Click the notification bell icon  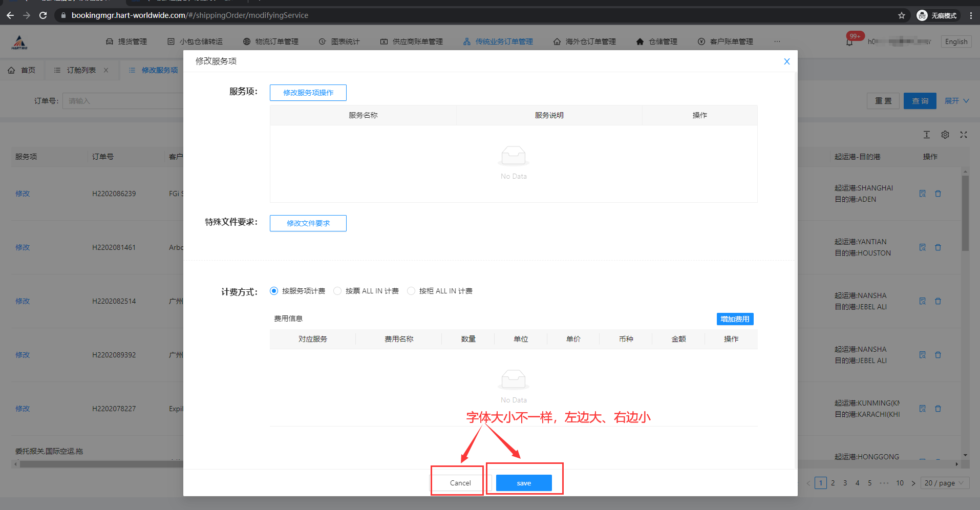[x=849, y=42]
